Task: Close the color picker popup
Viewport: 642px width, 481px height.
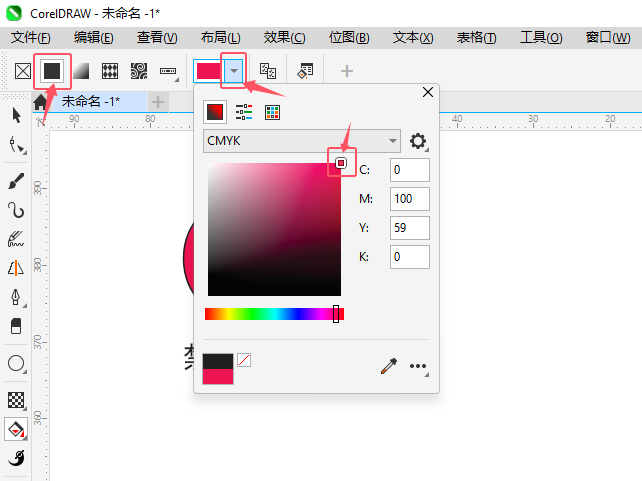Action: (x=428, y=92)
